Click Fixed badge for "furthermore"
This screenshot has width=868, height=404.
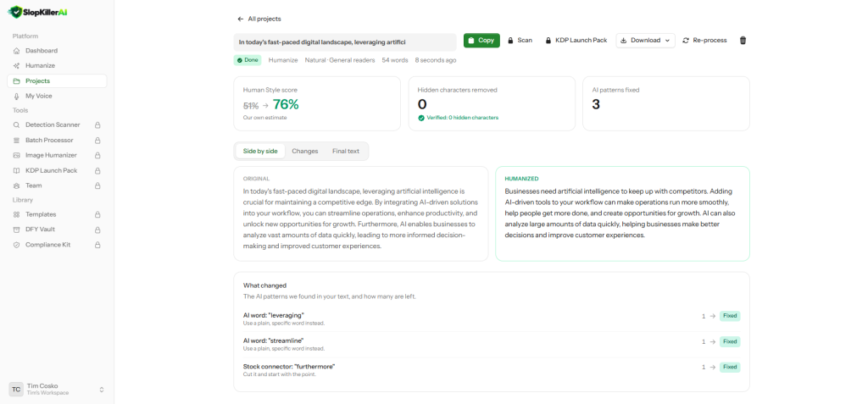coord(730,367)
